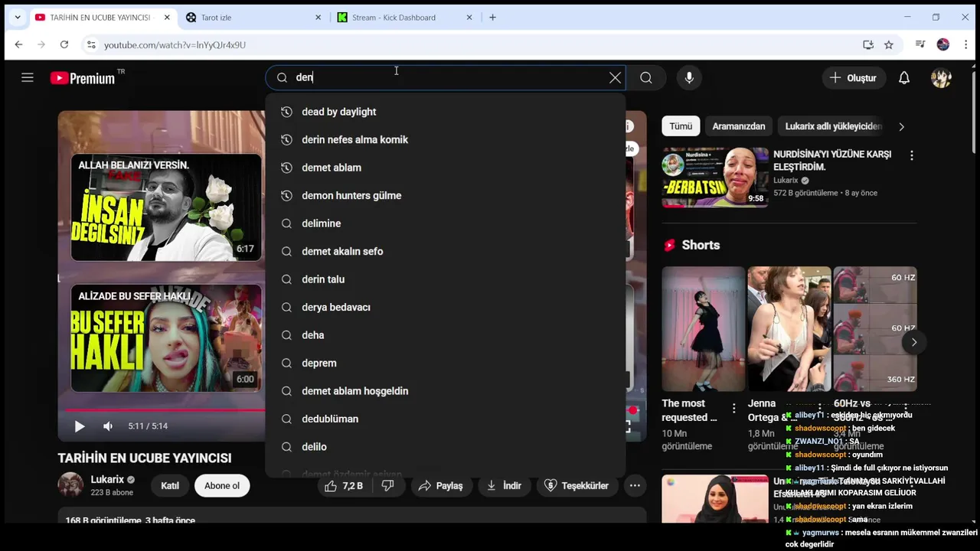
Task: Mute the video volume
Action: pos(108,426)
